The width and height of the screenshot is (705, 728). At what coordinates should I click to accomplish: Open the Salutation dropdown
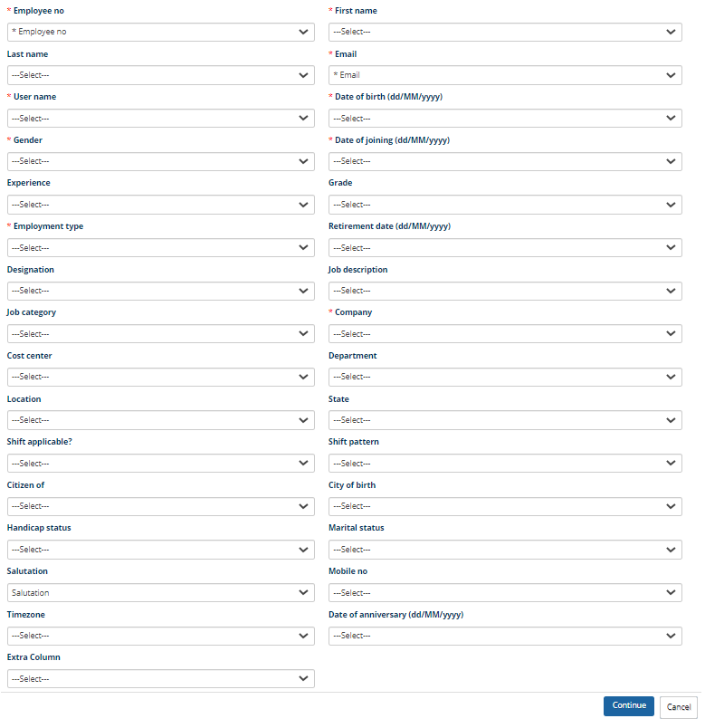[161, 593]
